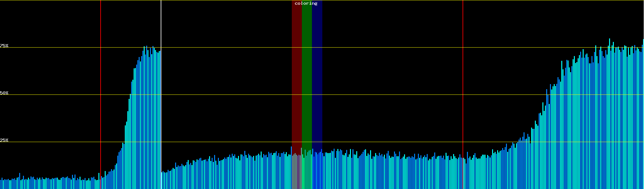Click the 75% axis label
644x189 pixels.
(x=4, y=46)
